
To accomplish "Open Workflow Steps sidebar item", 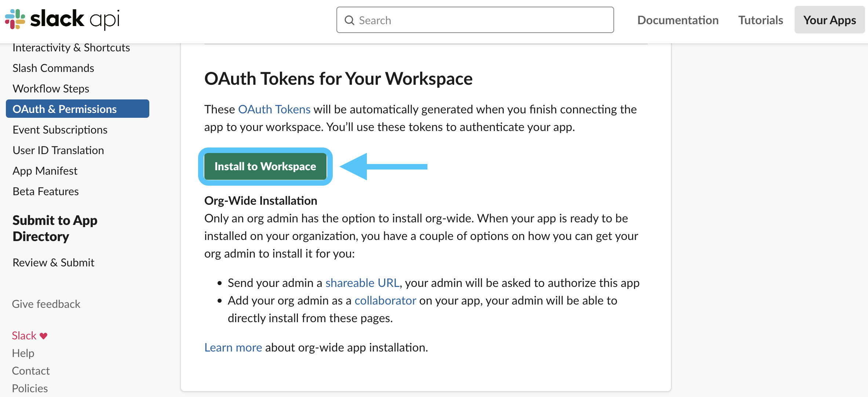I will click(51, 89).
